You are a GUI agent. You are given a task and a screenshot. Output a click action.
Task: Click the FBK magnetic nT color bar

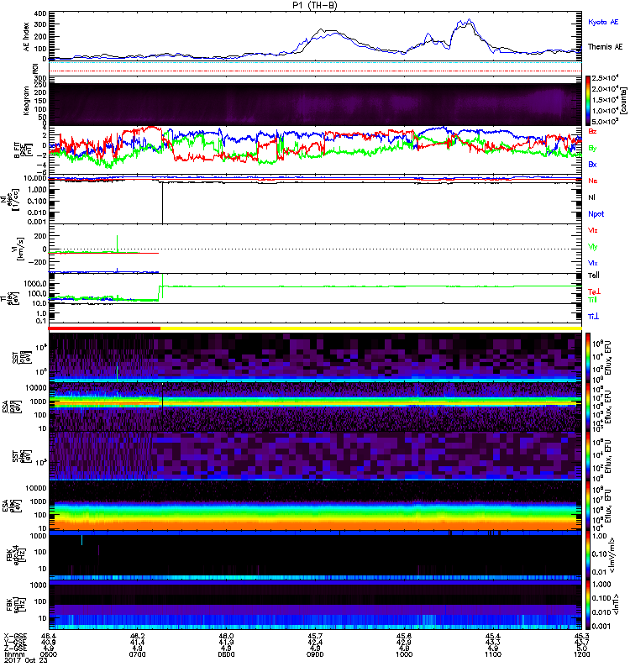pyautogui.click(x=588, y=605)
